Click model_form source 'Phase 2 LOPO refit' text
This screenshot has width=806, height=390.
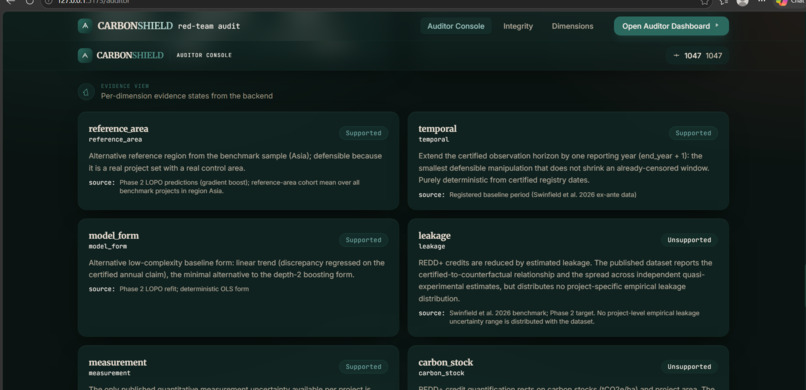[184, 289]
